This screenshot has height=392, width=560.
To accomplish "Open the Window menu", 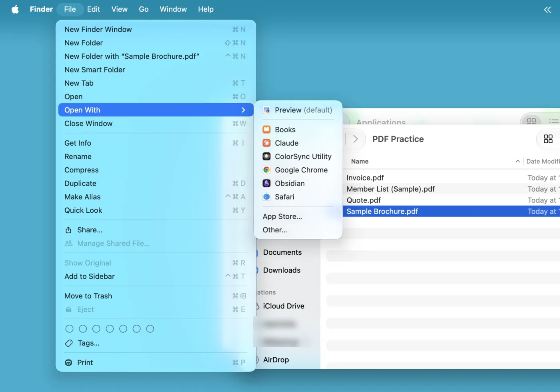I will [173, 9].
